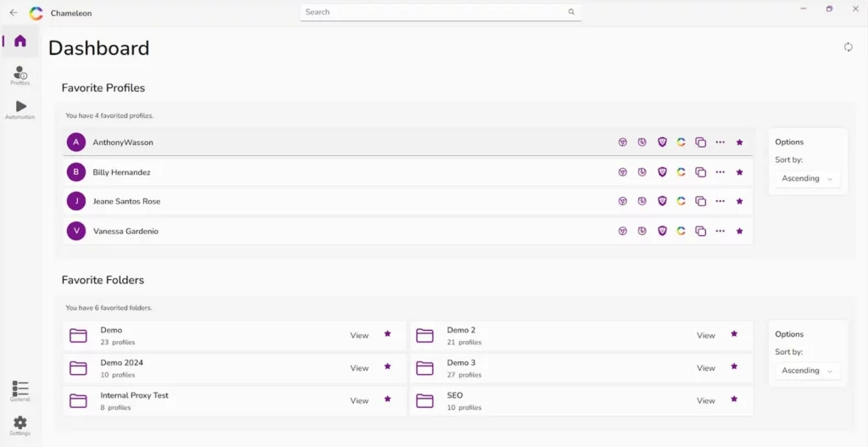The height and width of the screenshot is (447, 868).
Task: Open Favorite Folders Ascending sort dropdown
Action: point(808,371)
